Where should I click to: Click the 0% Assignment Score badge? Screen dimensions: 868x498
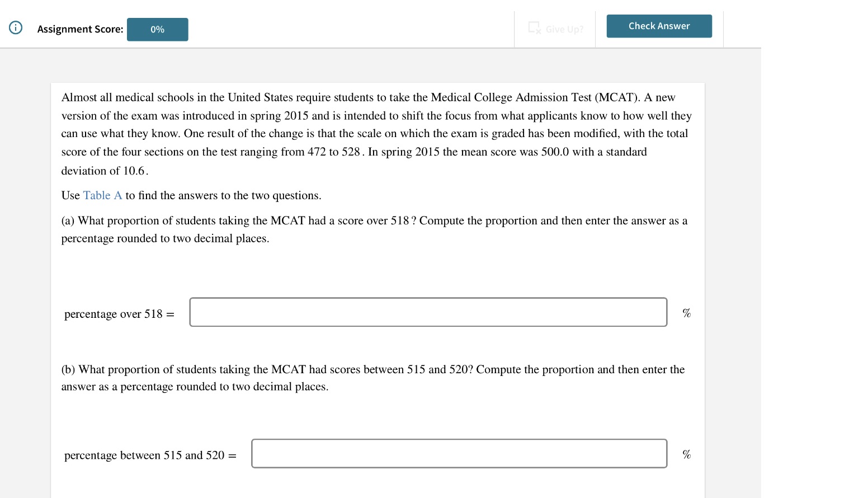coord(157,29)
